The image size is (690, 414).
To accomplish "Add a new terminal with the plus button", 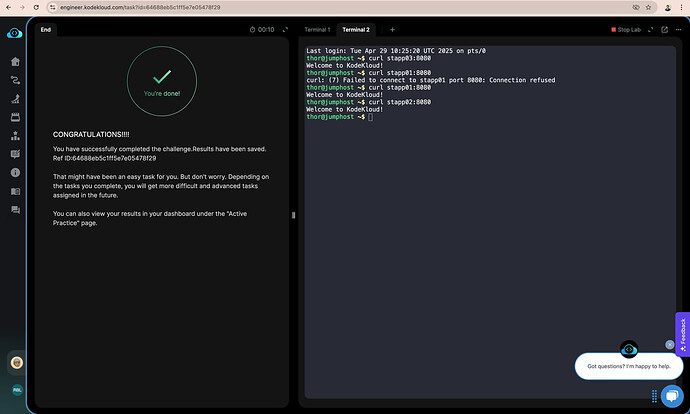I will tap(392, 30).
